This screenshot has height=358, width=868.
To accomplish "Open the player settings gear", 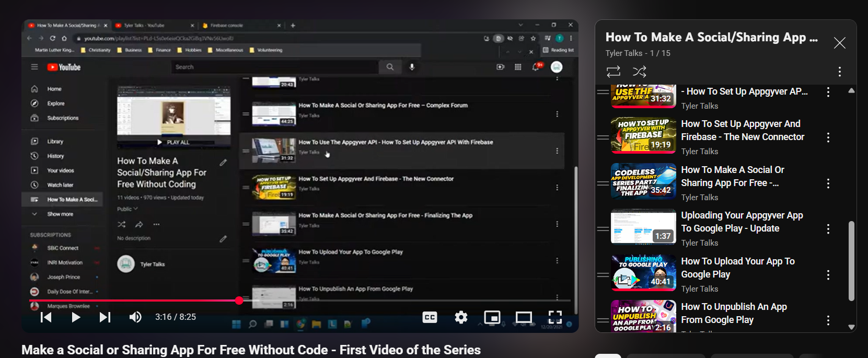I will click(x=461, y=317).
